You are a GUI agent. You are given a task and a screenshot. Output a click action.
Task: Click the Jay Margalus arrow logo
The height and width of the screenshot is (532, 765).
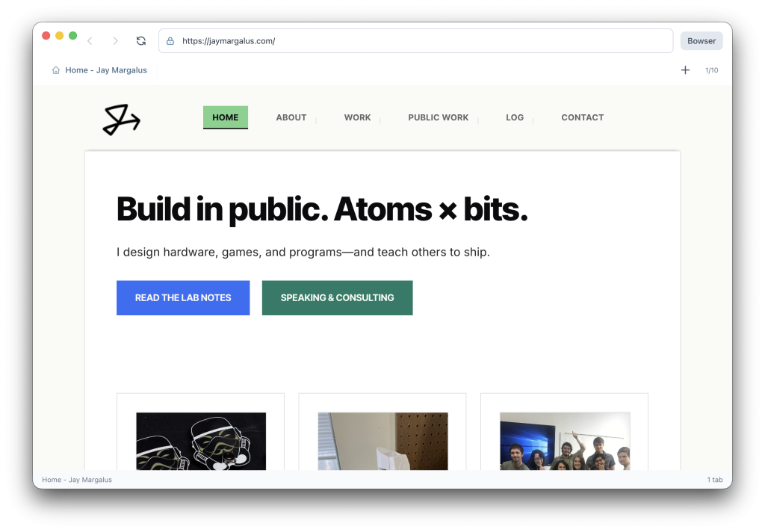click(x=122, y=120)
